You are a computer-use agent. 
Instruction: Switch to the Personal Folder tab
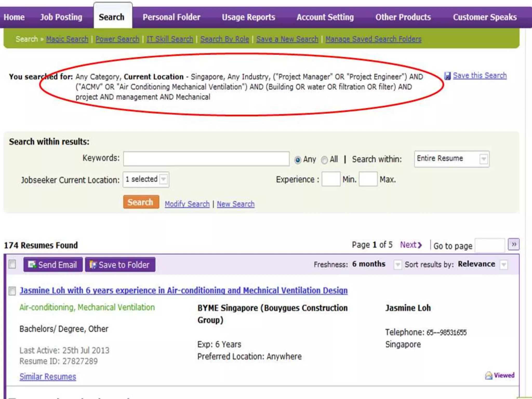coord(171,17)
